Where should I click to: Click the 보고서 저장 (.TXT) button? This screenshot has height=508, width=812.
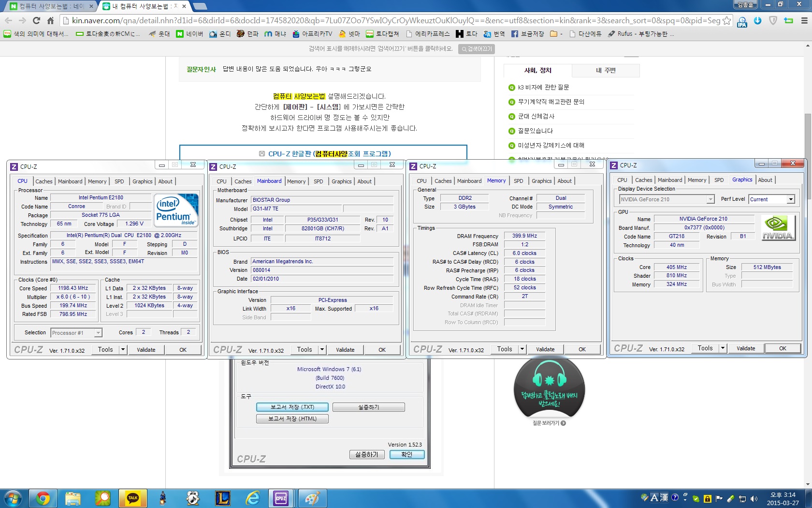[x=292, y=407]
